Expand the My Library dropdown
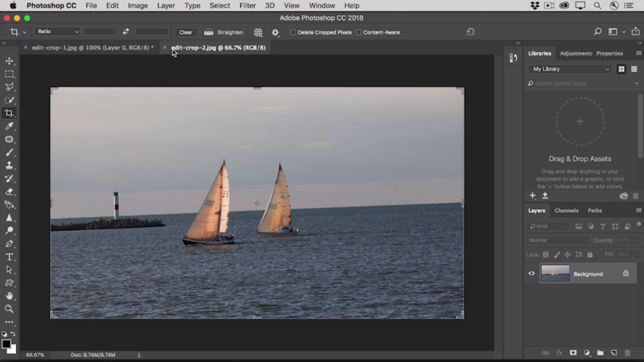This screenshot has height=362, width=644. [571, 69]
